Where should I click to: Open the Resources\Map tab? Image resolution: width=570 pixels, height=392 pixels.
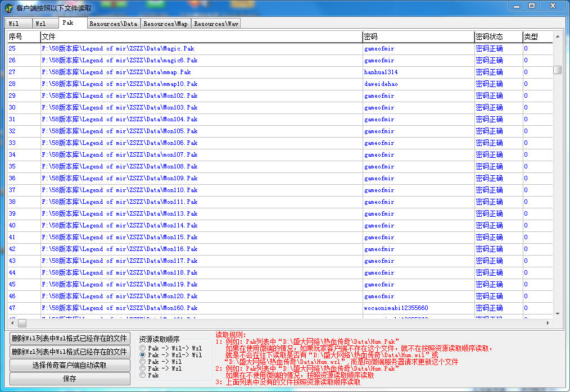[165, 24]
